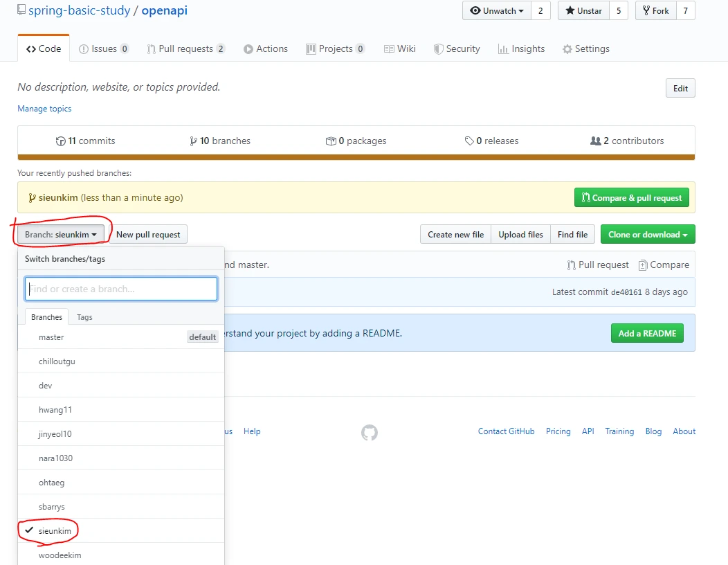
Task: Switch to the master branch
Action: click(x=121, y=337)
